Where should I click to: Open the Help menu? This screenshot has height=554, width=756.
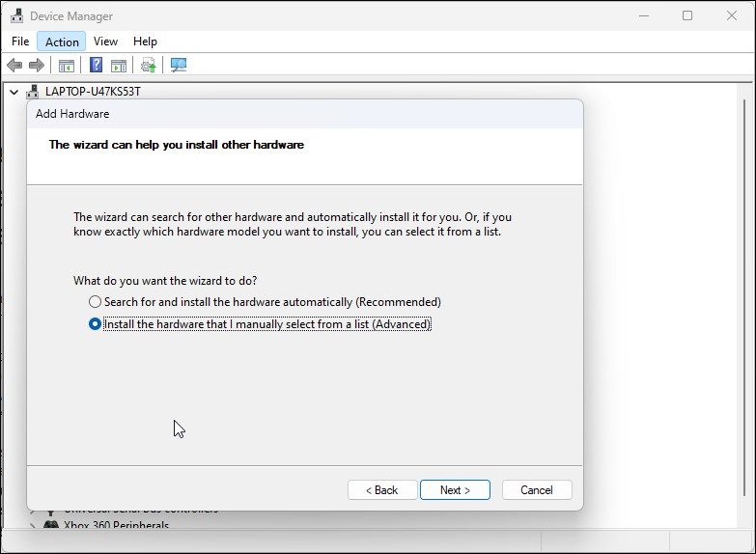(x=145, y=42)
